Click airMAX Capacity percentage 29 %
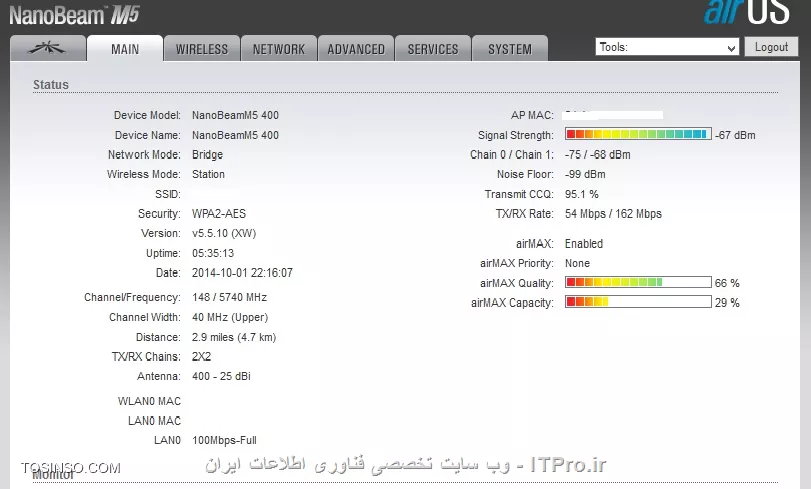 [727, 303]
